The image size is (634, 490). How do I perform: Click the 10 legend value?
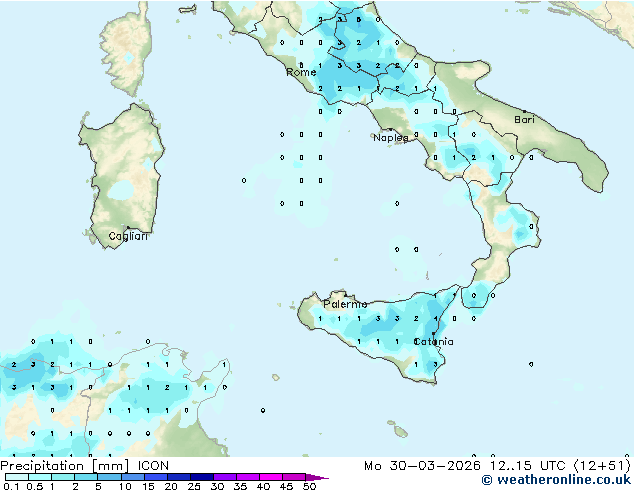tap(125, 486)
